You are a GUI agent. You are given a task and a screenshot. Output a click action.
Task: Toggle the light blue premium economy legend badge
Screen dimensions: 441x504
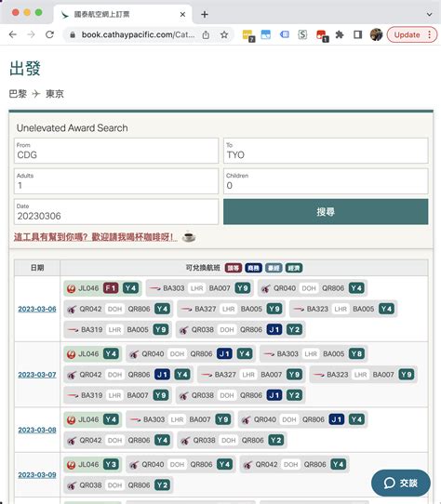(274, 268)
